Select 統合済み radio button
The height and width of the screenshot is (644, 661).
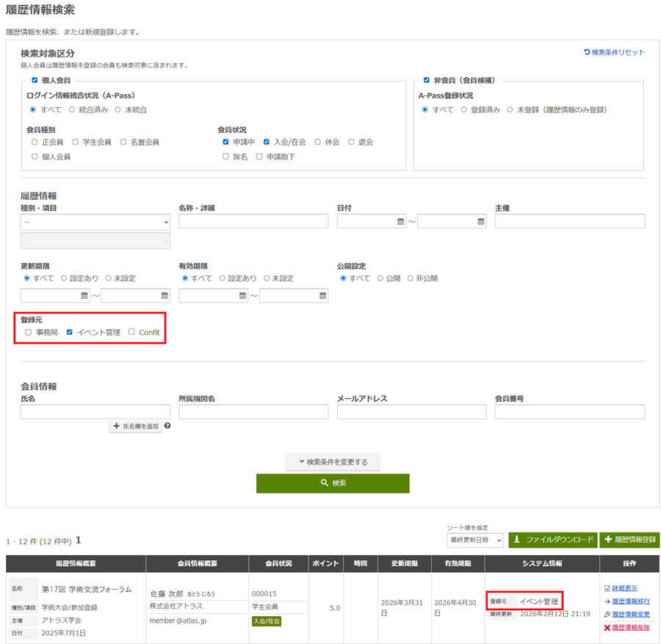coord(72,110)
